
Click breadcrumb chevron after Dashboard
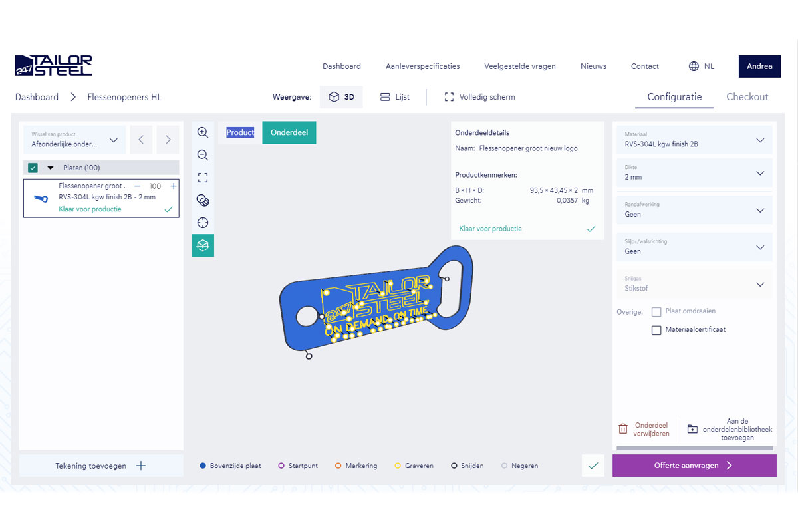pos(73,97)
